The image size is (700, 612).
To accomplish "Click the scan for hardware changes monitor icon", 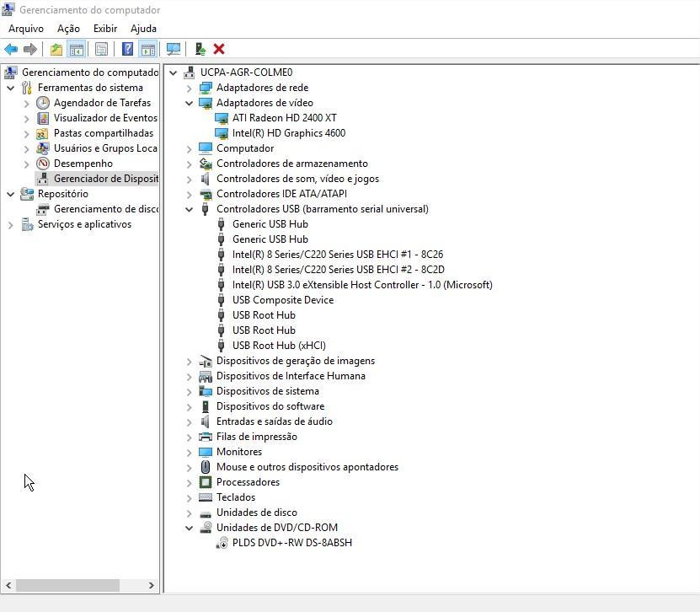I will coord(174,49).
